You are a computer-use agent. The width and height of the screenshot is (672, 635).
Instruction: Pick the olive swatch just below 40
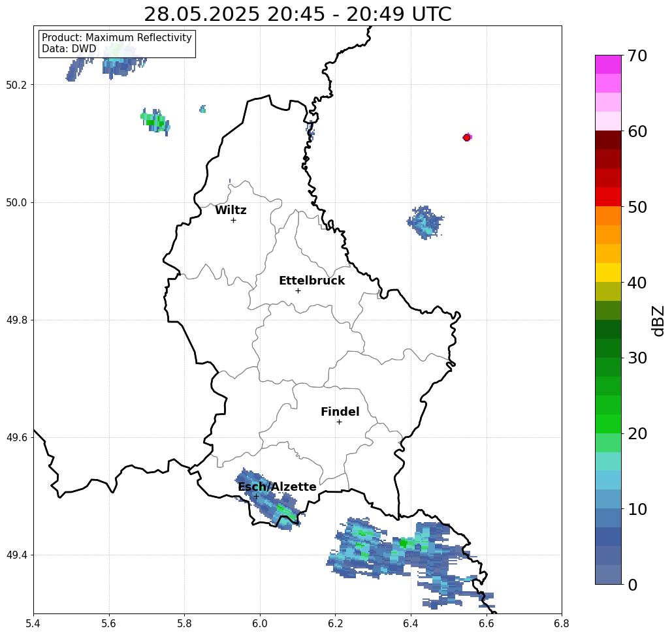click(608, 291)
